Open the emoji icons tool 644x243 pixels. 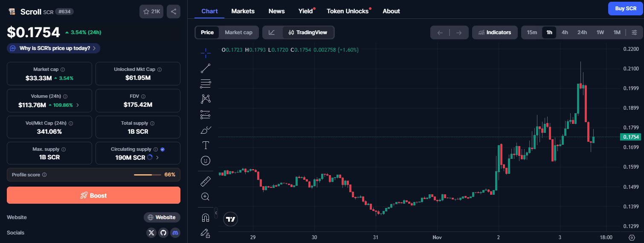click(x=206, y=161)
